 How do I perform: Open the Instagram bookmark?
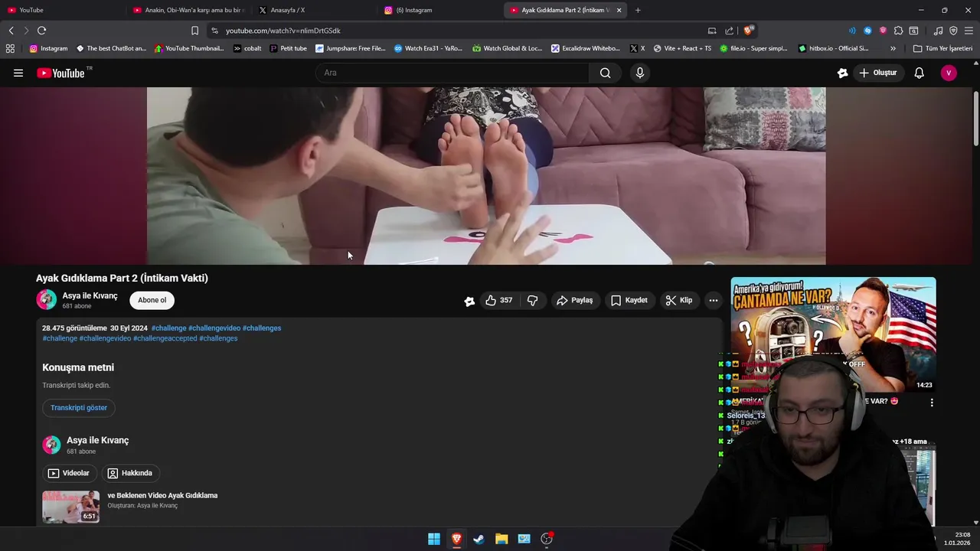click(48, 48)
